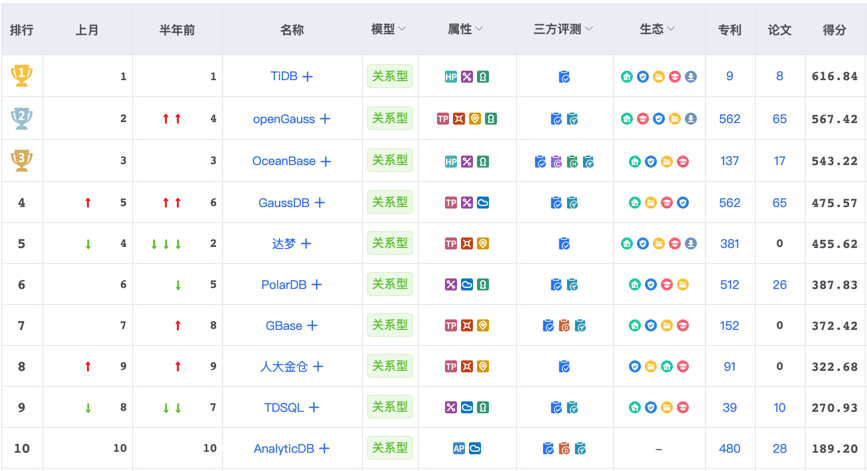Viewport: 867px width, 471px height.
Task: Click the score 189.20
Action: tap(834, 448)
